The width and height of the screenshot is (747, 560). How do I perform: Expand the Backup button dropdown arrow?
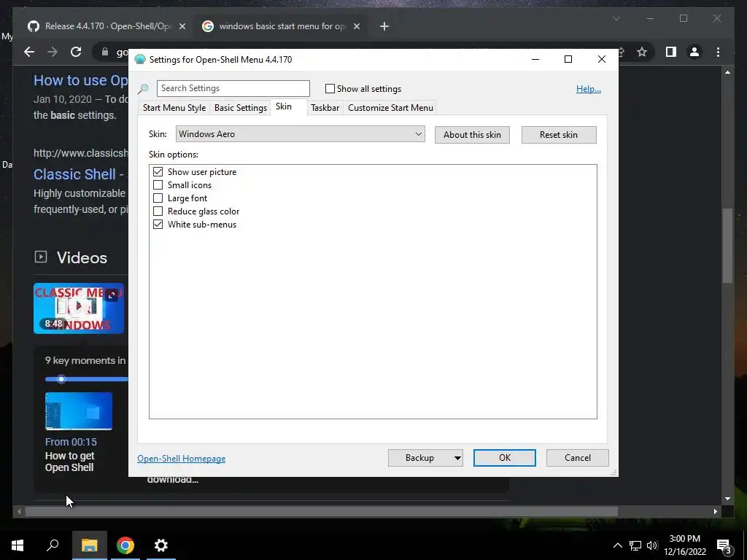click(457, 458)
